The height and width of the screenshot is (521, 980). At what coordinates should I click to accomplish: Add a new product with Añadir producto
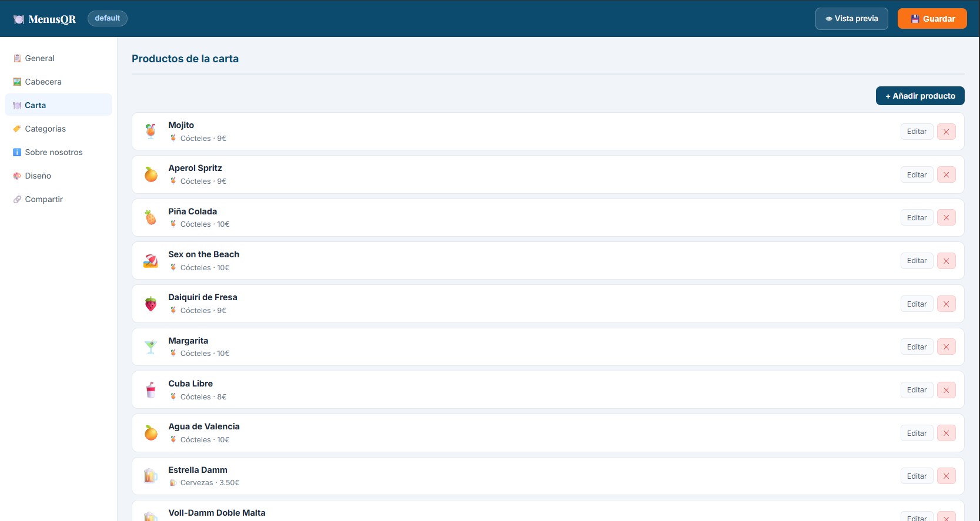tap(920, 96)
